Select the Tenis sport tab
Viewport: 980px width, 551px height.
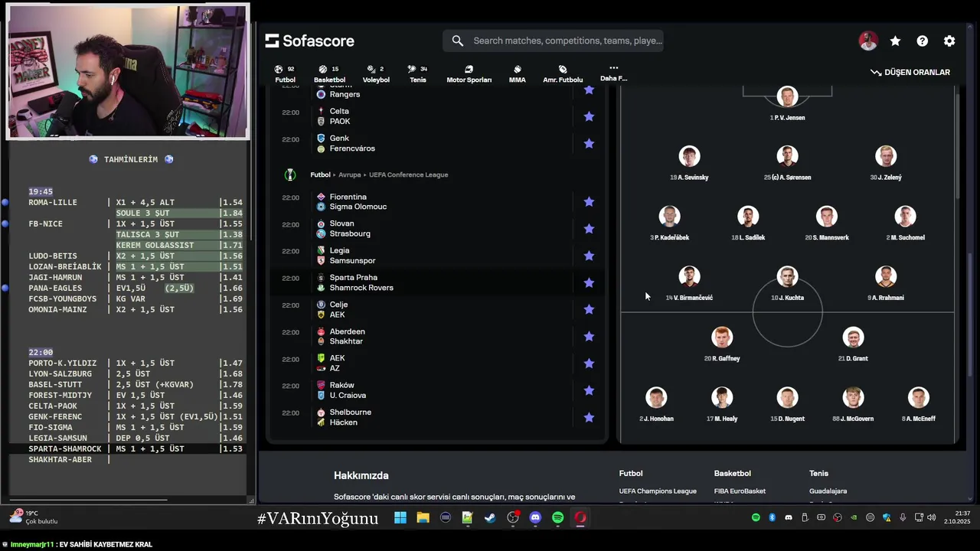click(418, 73)
